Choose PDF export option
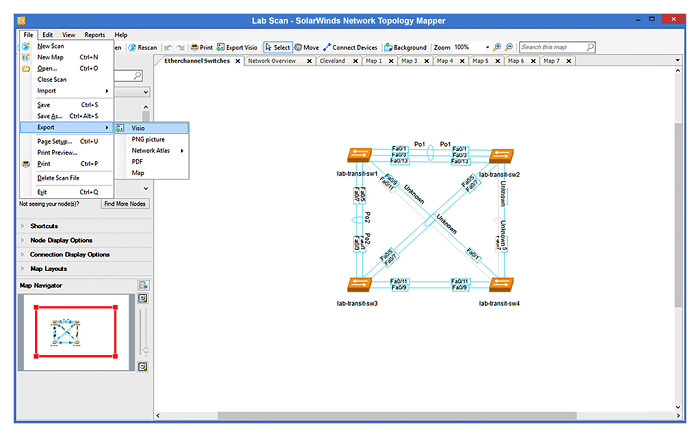Viewport: 700px width, 437px height. coord(152,162)
